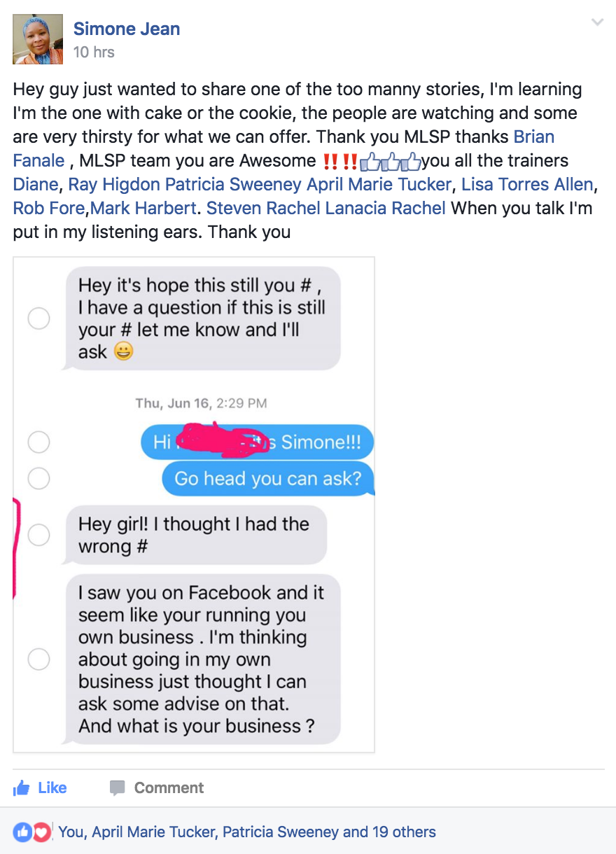Open the red heart reaction icon
Screen dimensions: 616x854
point(42,832)
